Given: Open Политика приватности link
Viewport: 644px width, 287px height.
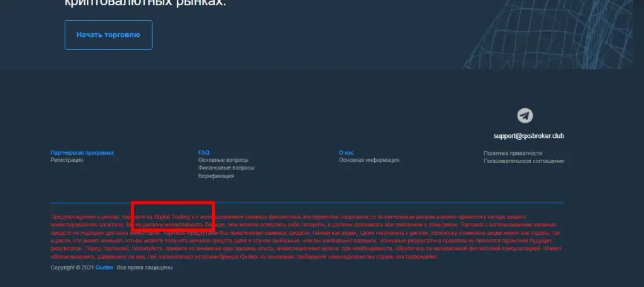Looking at the screenshot, I should click(513, 154).
